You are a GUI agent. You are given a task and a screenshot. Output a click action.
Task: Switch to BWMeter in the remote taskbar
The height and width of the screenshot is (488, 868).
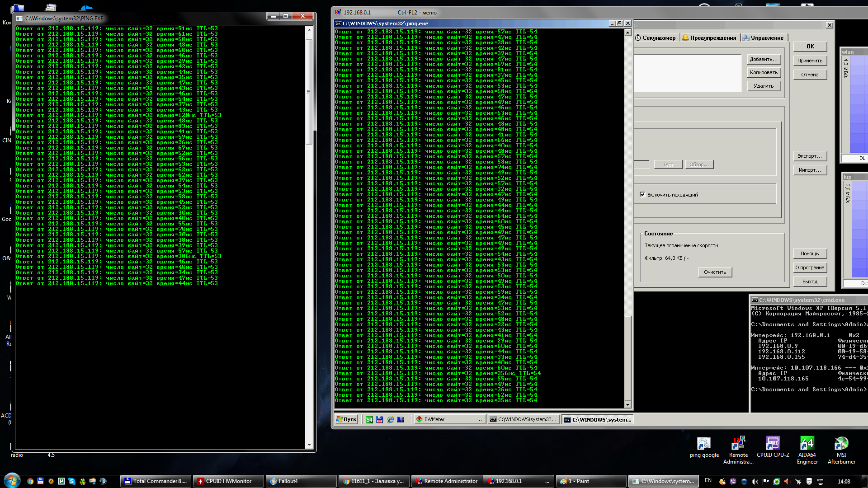click(449, 420)
